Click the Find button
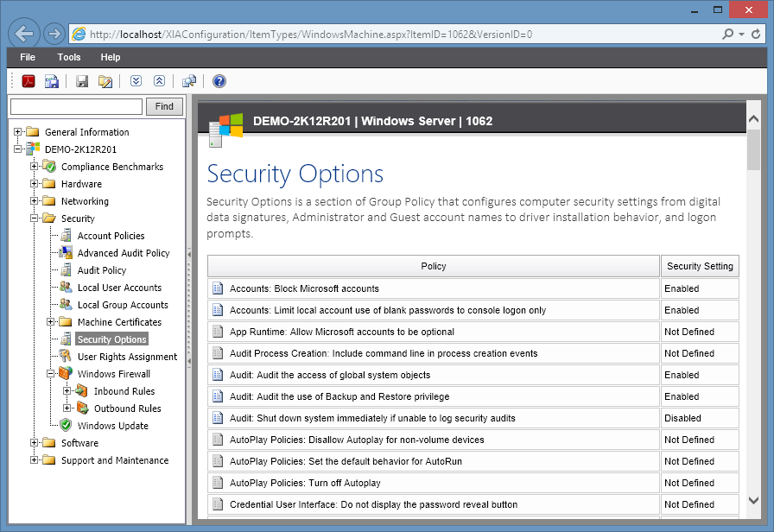774x532 pixels. click(x=164, y=106)
